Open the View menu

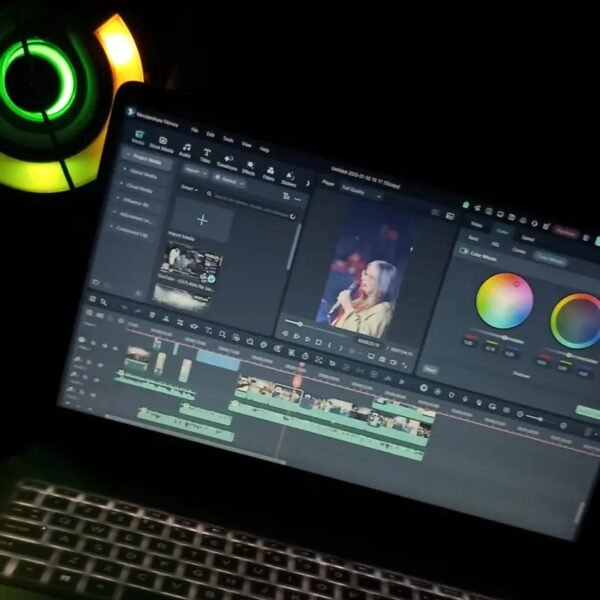point(247,144)
